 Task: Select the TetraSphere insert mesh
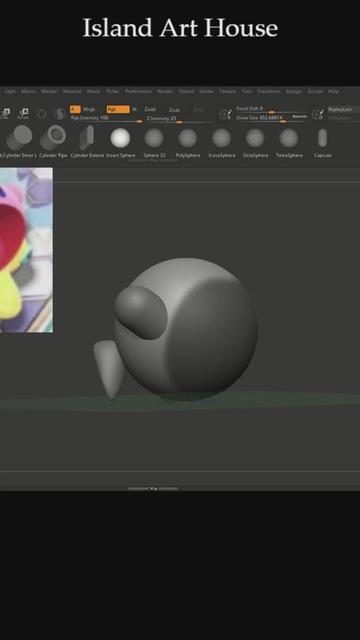(289, 142)
